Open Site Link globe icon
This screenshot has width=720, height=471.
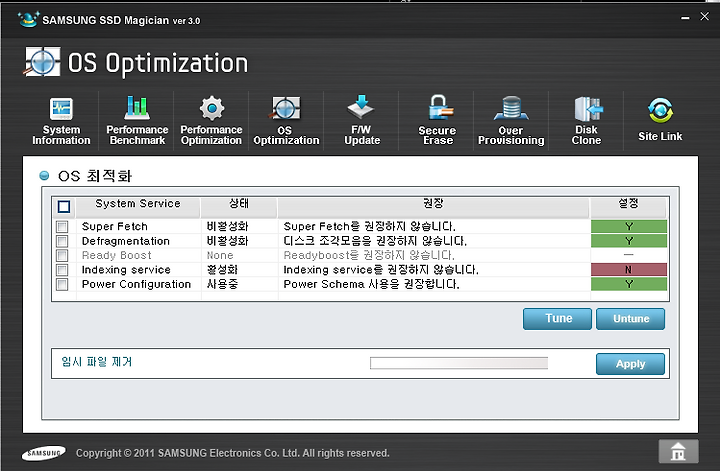click(x=660, y=110)
